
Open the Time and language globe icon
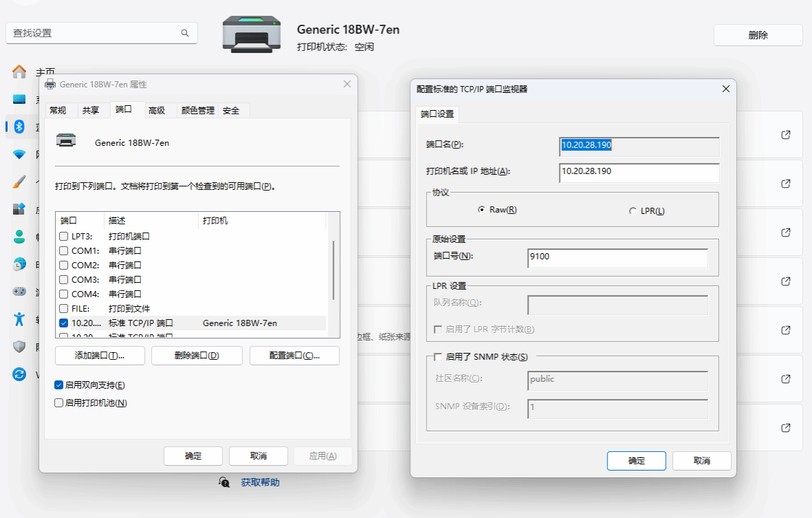pos(19,264)
